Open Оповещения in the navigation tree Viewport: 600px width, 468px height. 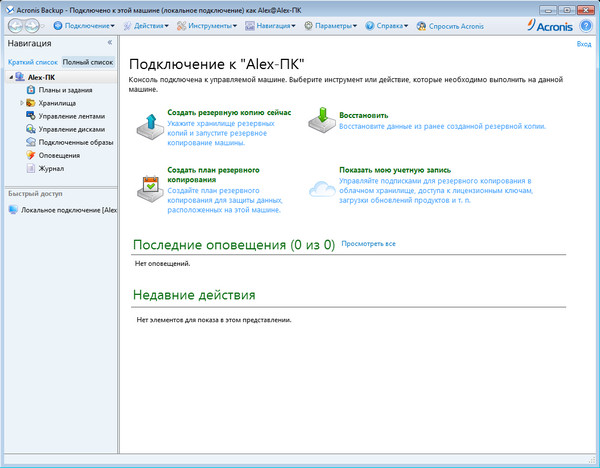(x=58, y=155)
